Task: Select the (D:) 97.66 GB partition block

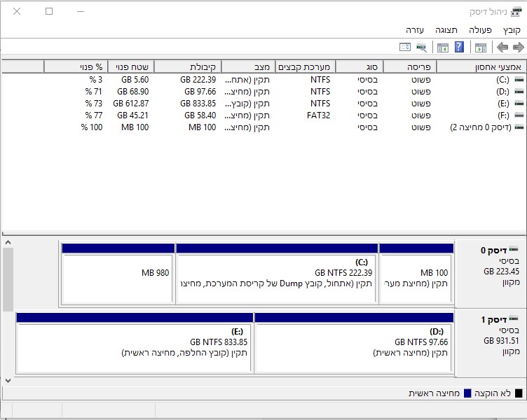Action: [354, 347]
